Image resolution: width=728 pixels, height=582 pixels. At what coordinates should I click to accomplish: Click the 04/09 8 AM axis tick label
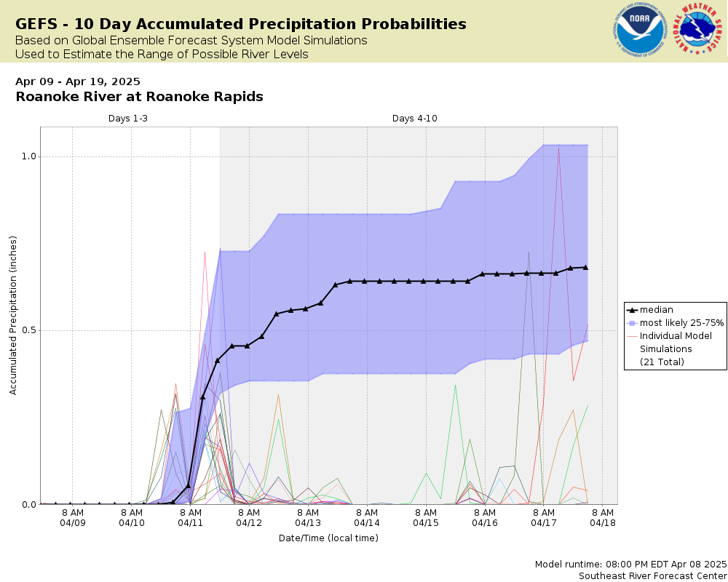coord(72,518)
